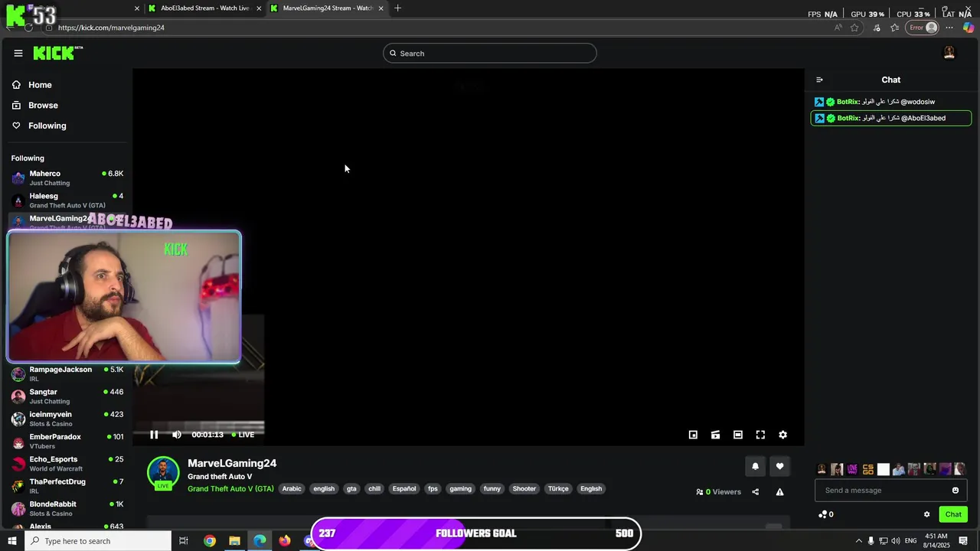This screenshot has height=551, width=980.
Task: Open the Grand Theft Auto V (GTA) category link
Action: click(x=230, y=489)
